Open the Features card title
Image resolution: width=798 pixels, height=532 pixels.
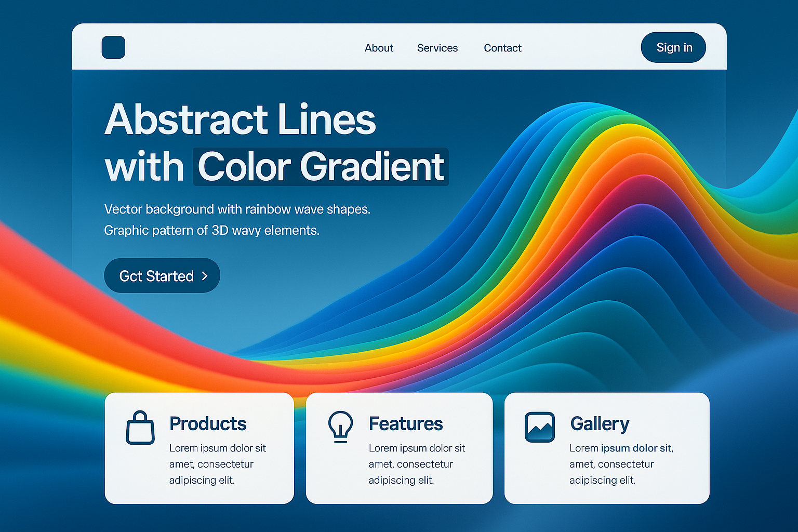click(x=406, y=424)
